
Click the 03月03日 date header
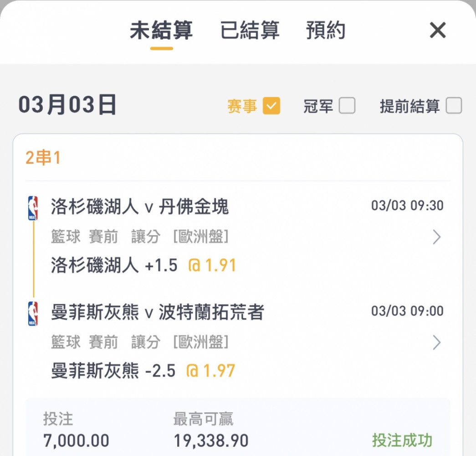coord(67,105)
